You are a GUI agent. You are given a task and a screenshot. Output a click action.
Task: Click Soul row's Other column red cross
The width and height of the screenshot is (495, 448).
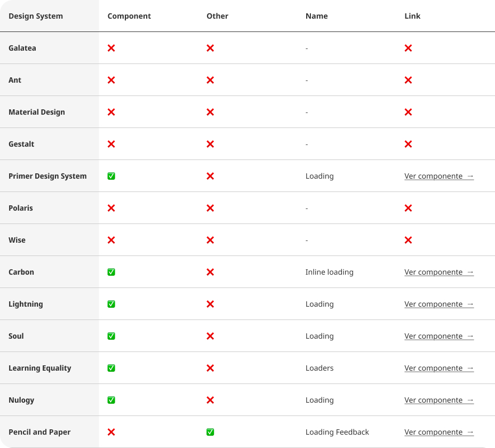click(210, 336)
